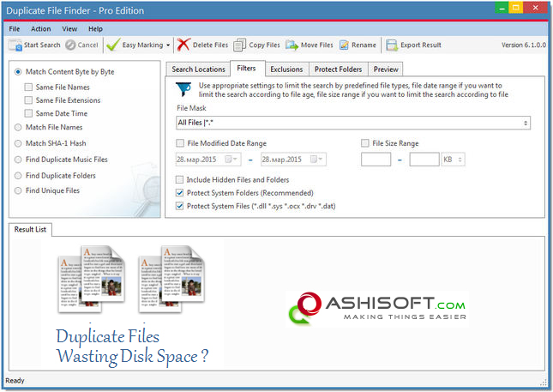Click the Delete Files button label
This screenshot has width=553, height=392.
click(x=211, y=45)
